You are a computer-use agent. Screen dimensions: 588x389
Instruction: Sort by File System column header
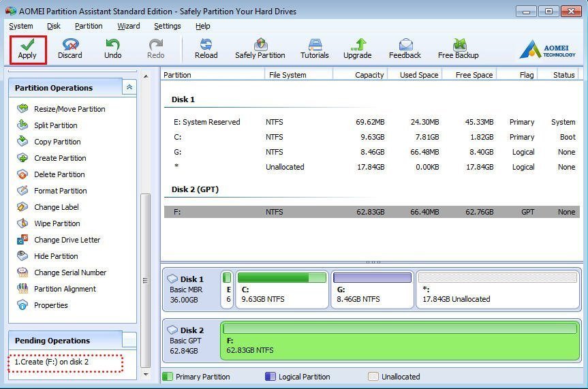[x=299, y=75]
